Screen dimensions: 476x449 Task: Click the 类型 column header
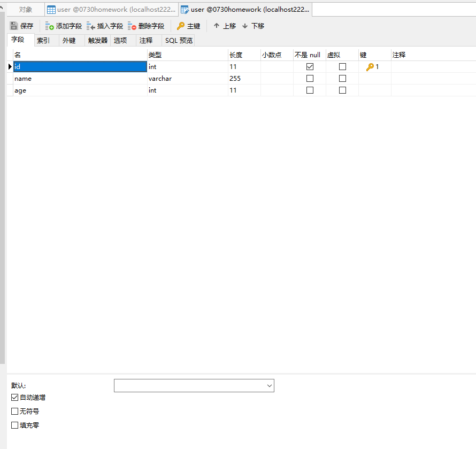[188, 55]
